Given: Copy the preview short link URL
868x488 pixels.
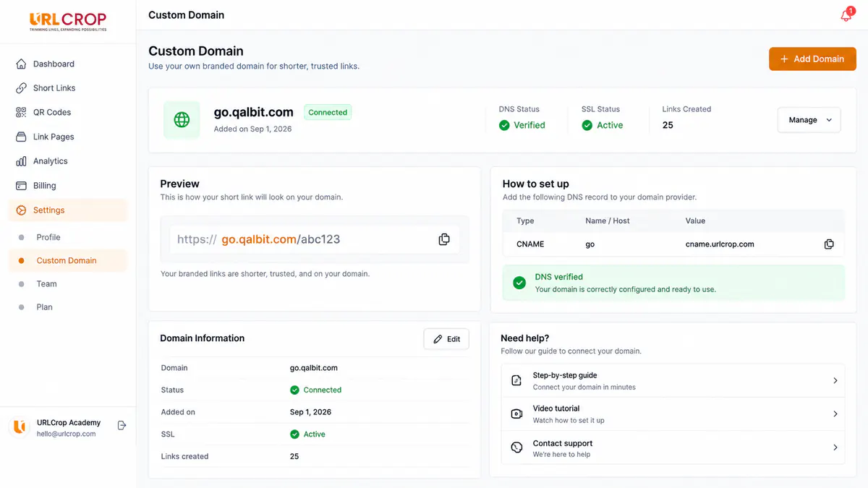Looking at the screenshot, I should [444, 239].
